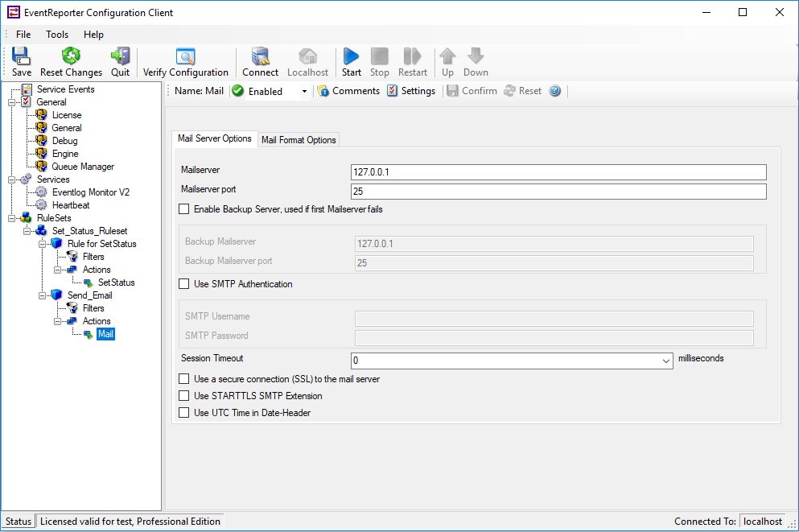
Task: Collapse the Services tree node
Action: [x=12, y=179]
